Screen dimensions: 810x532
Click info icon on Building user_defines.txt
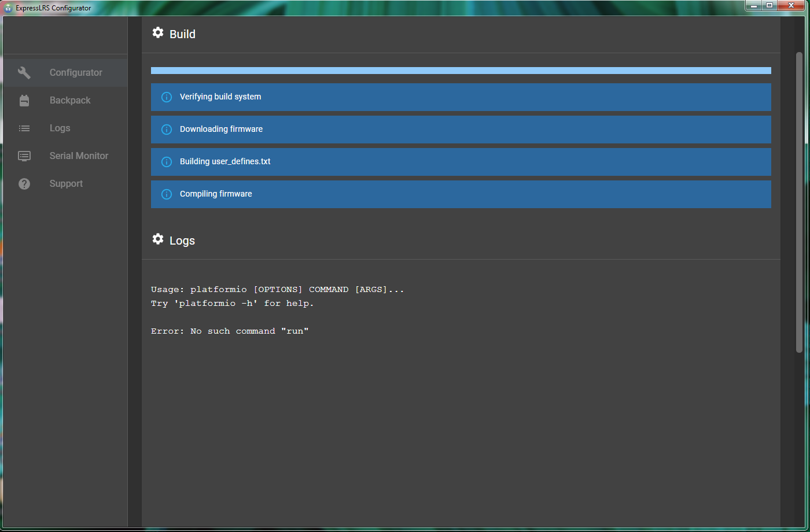point(167,162)
